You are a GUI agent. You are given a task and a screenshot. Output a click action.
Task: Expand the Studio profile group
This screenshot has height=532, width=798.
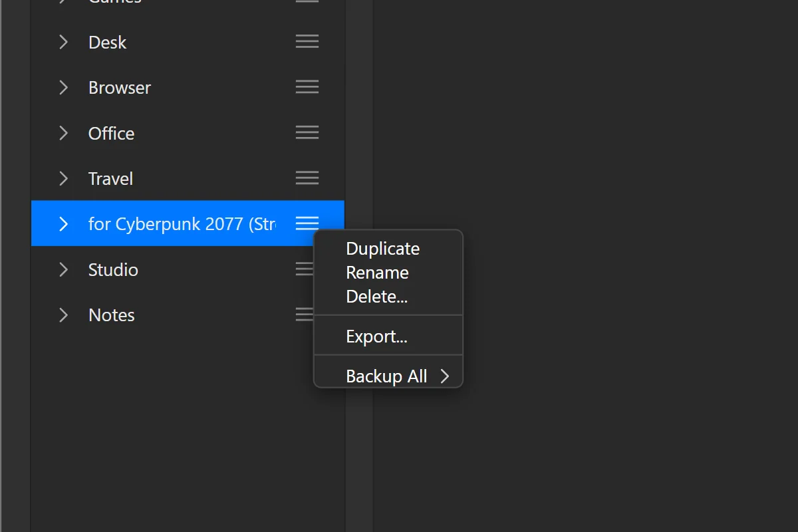pos(64,269)
